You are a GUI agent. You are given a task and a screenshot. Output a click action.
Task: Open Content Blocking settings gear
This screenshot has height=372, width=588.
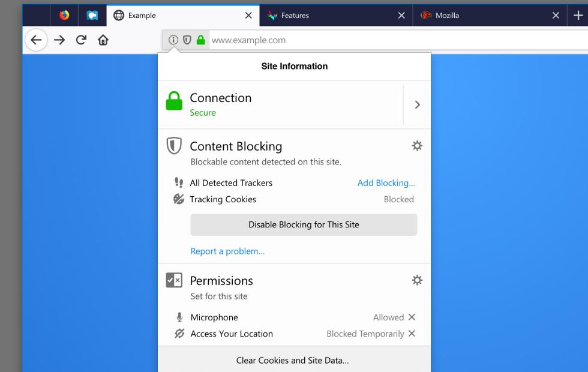[417, 145]
